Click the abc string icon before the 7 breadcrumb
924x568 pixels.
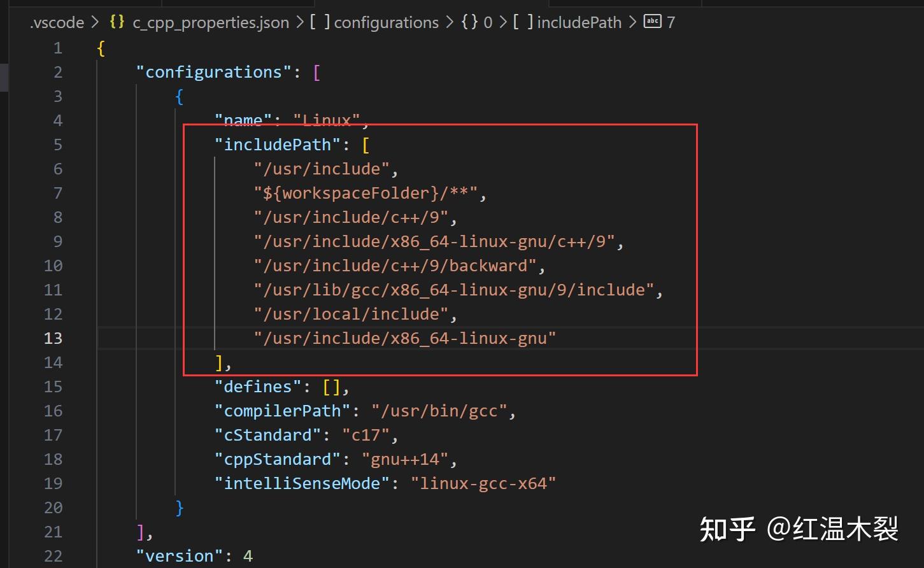(652, 21)
